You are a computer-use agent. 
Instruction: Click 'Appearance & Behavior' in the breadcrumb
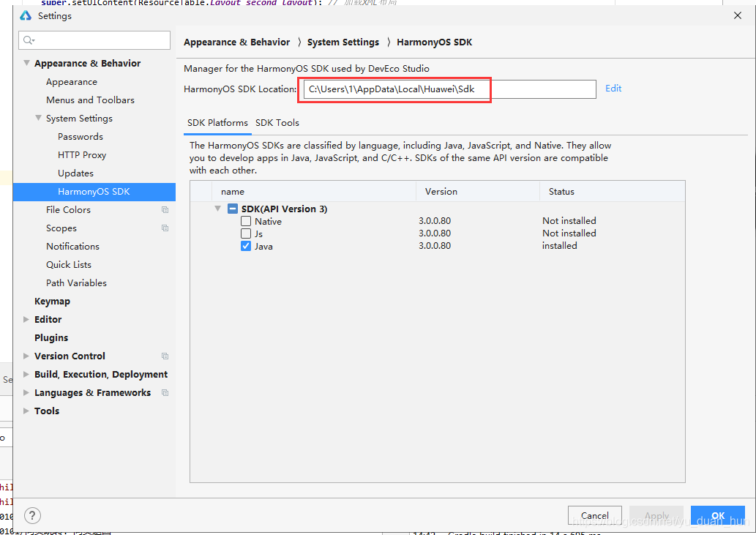[x=236, y=42]
